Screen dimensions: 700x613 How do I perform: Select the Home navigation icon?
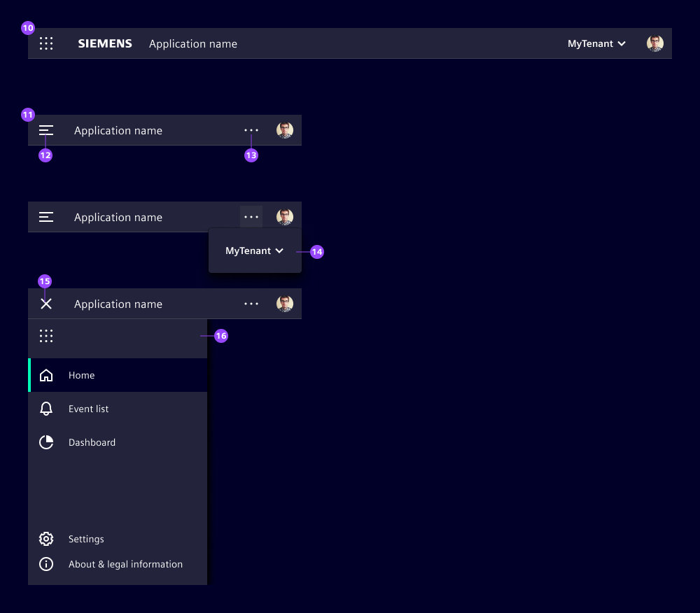point(46,375)
